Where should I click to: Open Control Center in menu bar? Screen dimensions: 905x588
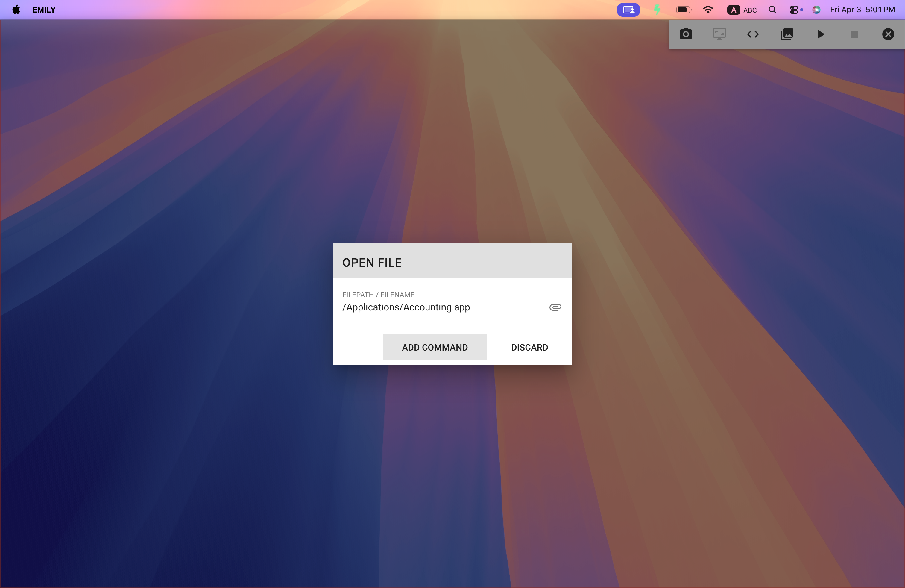[795, 10]
